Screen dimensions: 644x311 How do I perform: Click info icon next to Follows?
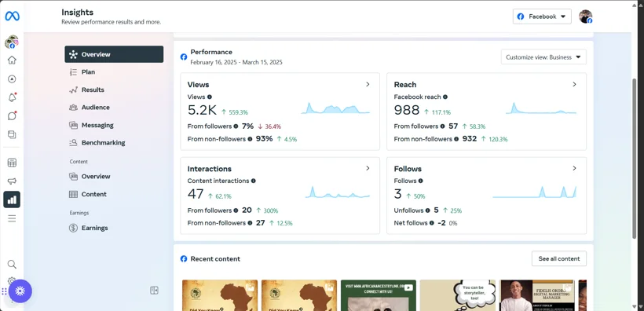click(x=421, y=181)
